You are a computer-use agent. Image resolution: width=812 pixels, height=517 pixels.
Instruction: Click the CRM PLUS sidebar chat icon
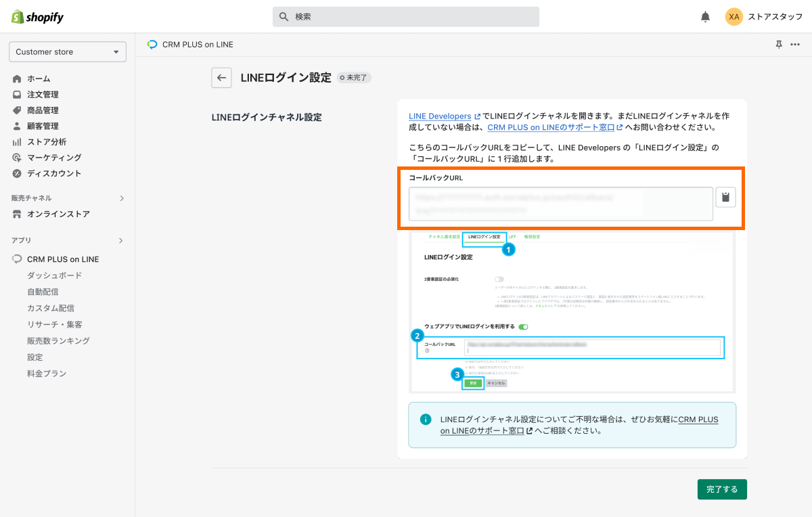[17, 259]
